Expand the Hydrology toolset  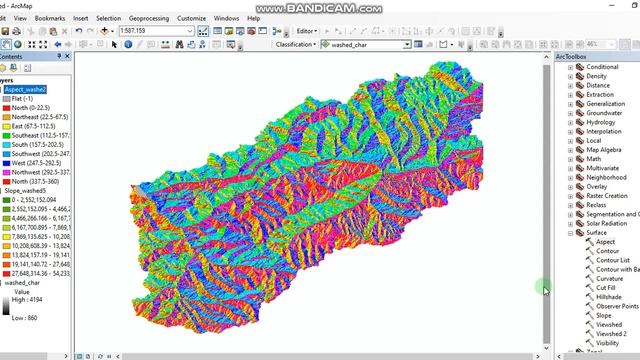pyautogui.click(x=571, y=122)
